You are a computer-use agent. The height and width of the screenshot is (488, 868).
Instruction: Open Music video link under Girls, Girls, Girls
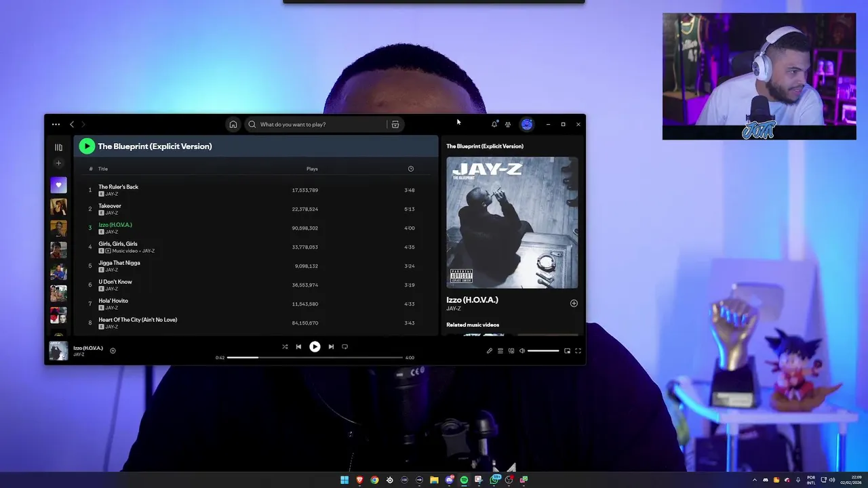(125, 251)
